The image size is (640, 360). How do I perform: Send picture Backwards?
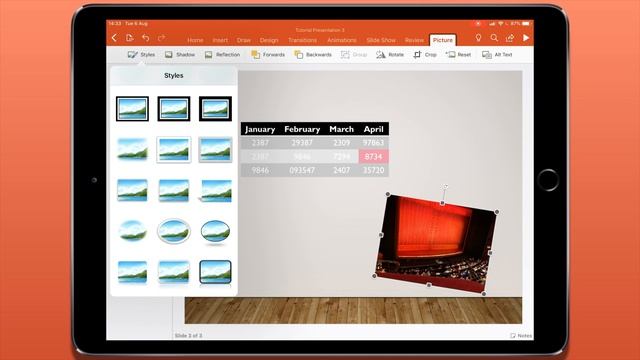pyautogui.click(x=313, y=55)
